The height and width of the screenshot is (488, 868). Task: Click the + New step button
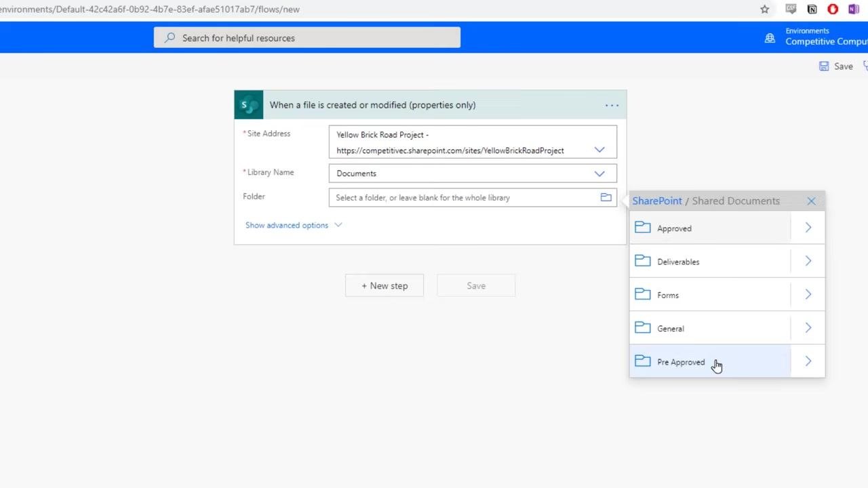click(384, 285)
